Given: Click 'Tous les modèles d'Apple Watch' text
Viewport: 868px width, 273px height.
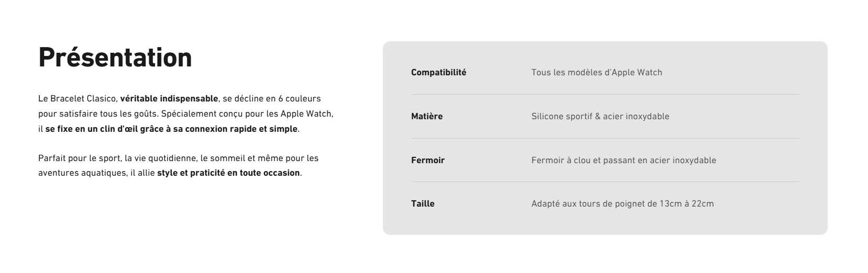Looking at the screenshot, I should (x=597, y=72).
